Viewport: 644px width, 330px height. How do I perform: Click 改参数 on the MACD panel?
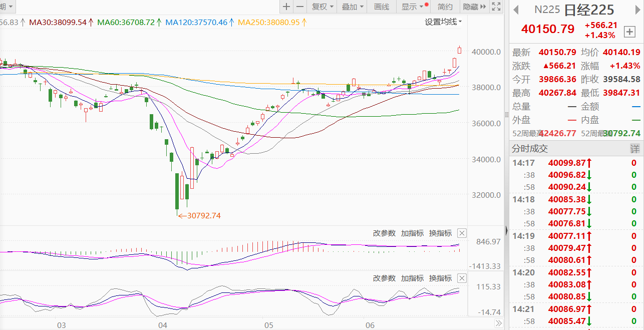pos(384,233)
